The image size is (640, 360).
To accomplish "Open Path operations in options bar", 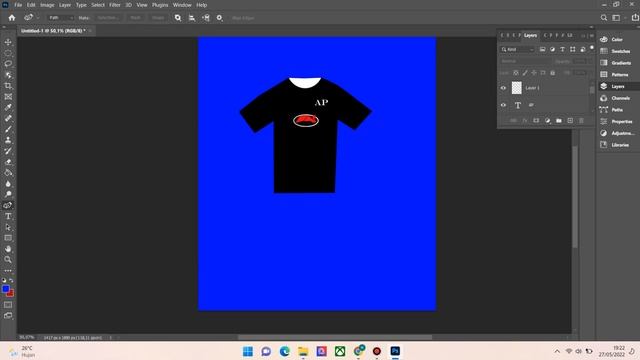I will (x=178, y=18).
